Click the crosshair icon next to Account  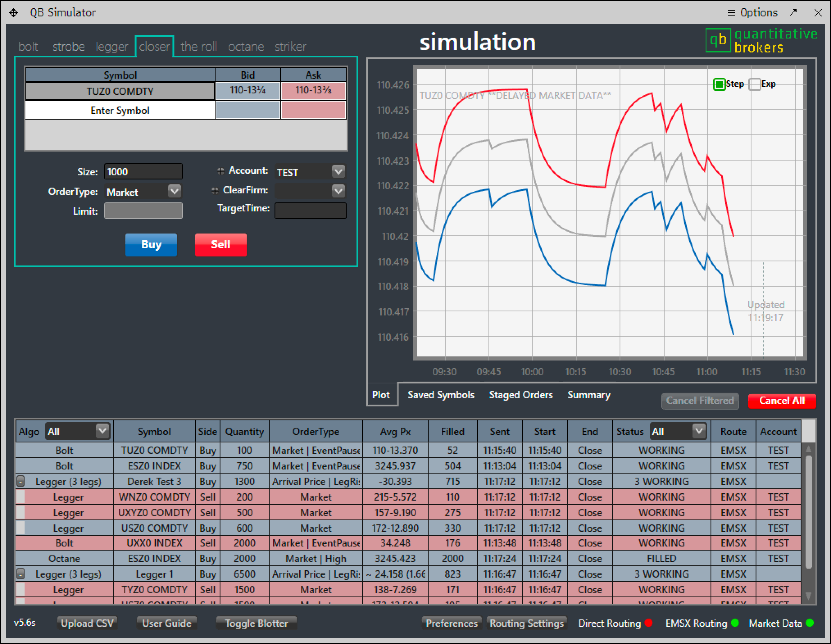(220, 171)
